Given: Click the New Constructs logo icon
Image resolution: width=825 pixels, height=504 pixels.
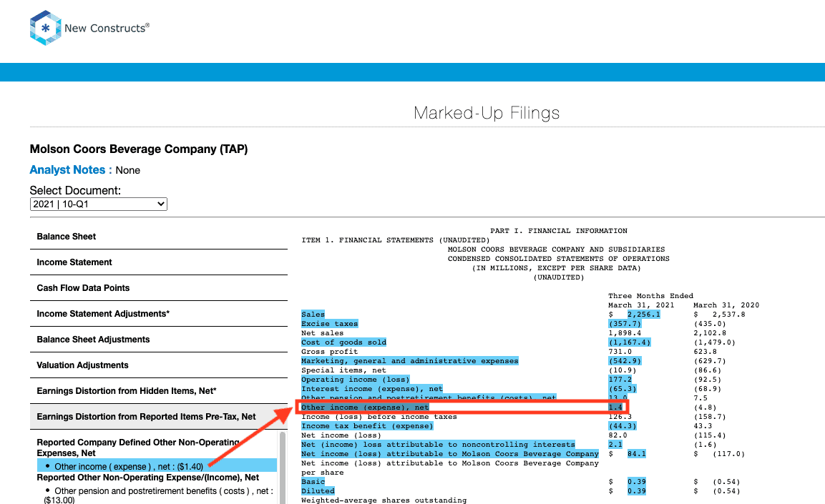Looking at the screenshot, I should coord(45,28).
